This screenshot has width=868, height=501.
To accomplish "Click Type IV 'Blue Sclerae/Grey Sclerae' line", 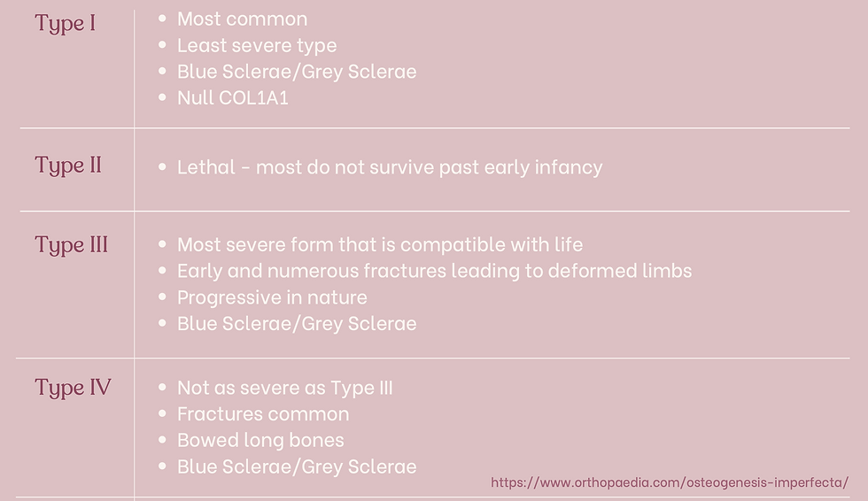I will point(297,466).
